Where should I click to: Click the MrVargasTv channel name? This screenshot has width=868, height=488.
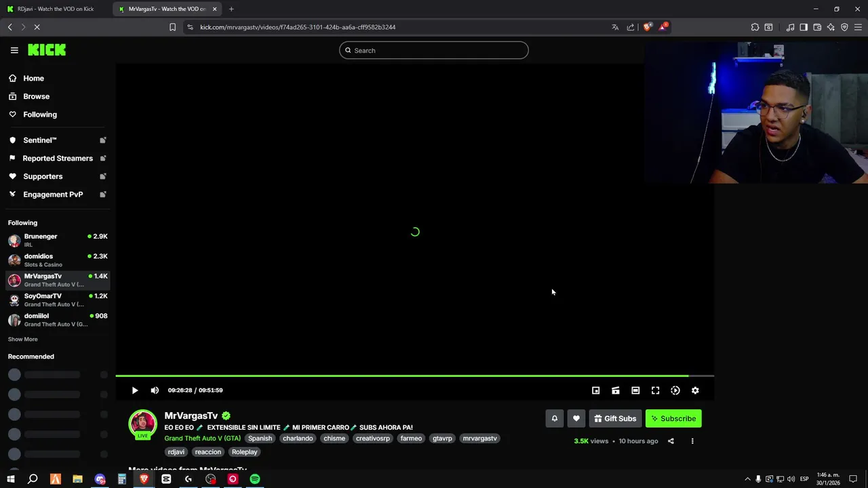coord(191,415)
